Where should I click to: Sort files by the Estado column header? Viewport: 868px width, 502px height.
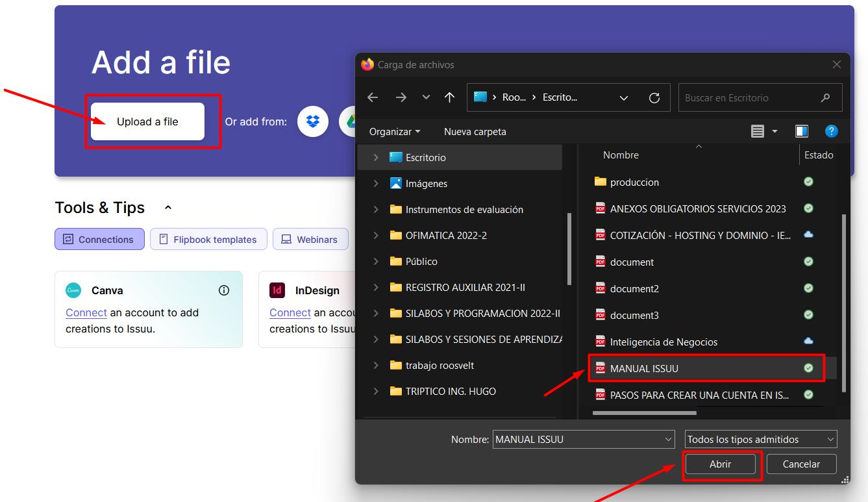coord(819,155)
